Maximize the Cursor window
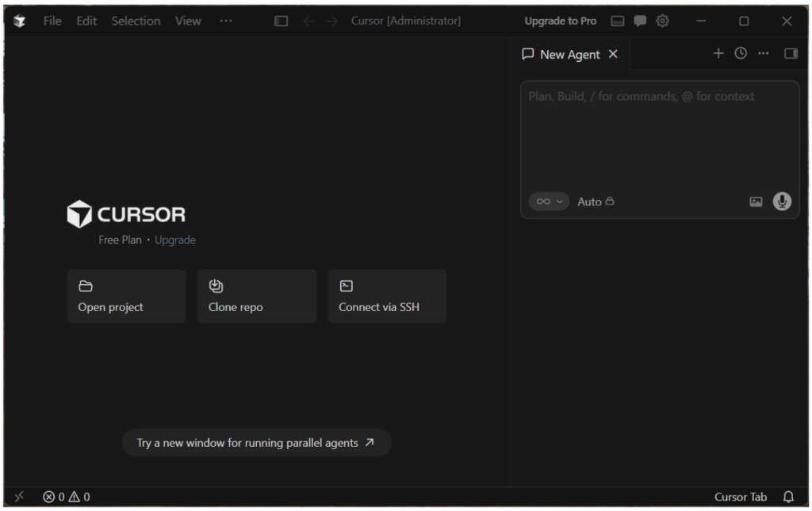The height and width of the screenshot is (511, 812). point(744,21)
